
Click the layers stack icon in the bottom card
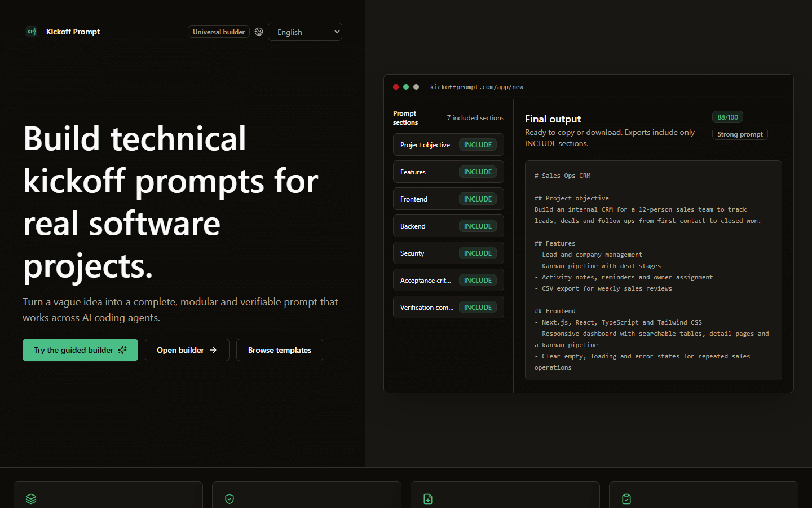pyautogui.click(x=31, y=499)
